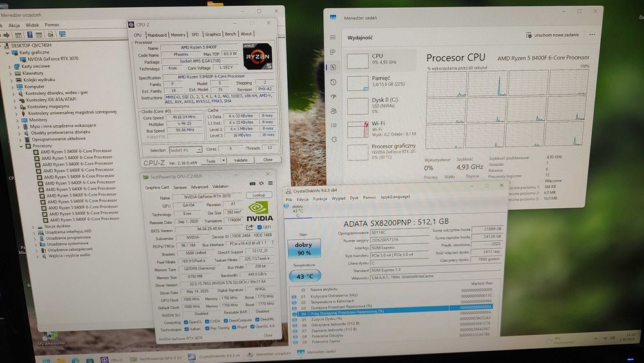Toggle OpenCL checkbox in GPU-Z

point(186,322)
